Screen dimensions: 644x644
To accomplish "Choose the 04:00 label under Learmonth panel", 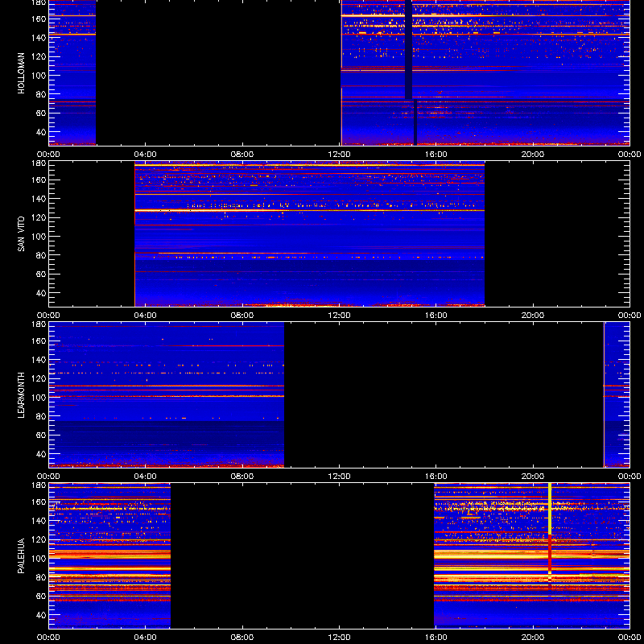I will coord(146,477).
